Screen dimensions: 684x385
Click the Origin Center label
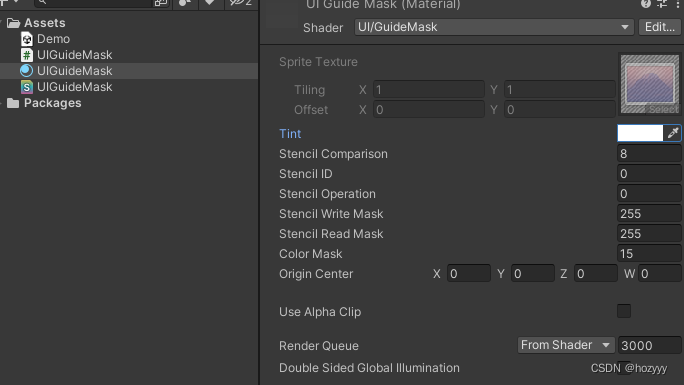(316, 274)
